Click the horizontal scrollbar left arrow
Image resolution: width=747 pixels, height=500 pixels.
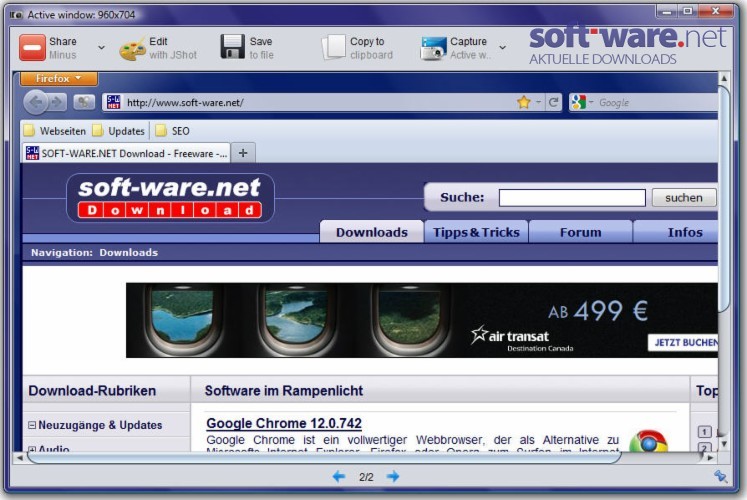tap(20, 458)
